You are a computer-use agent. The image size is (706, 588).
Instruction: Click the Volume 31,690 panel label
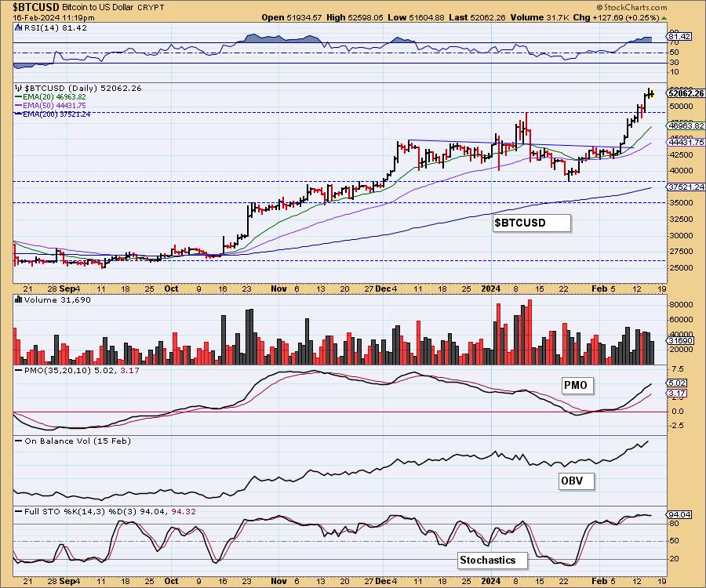[57, 300]
